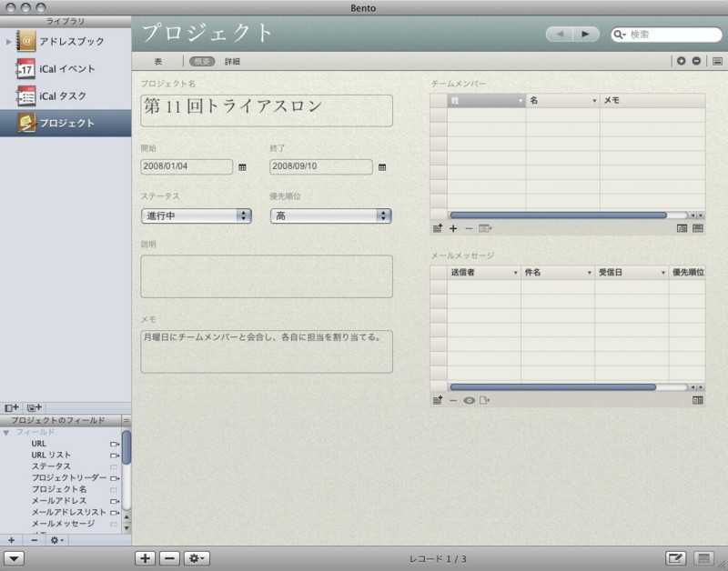Create a new collection with the folder-plus icon
The height and width of the screenshot is (571, 728).
[x=35, y=406]
